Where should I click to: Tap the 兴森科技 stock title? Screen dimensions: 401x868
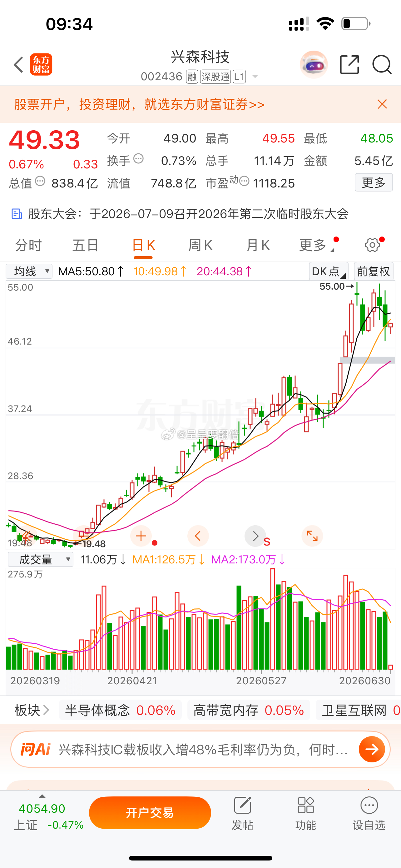tap(200, 57)
